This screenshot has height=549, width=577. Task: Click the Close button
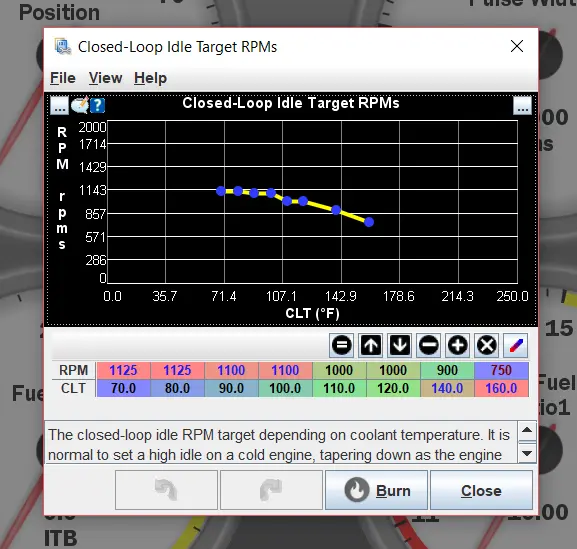(x=481, y=490)
